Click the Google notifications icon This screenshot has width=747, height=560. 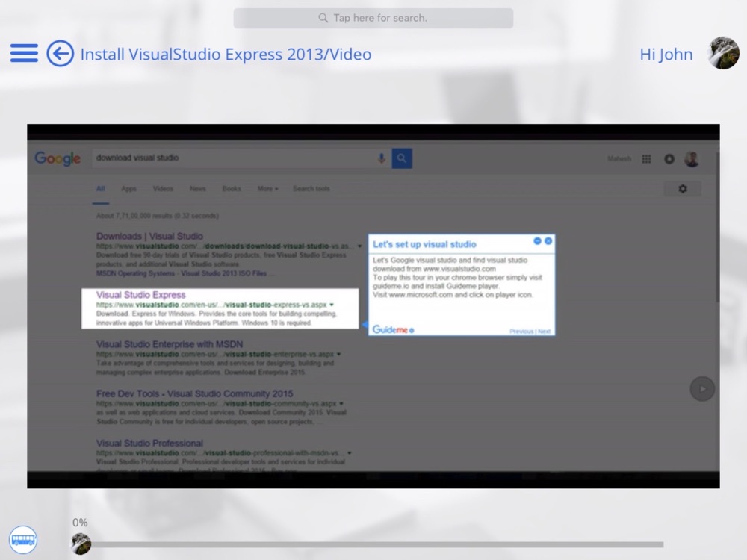669,159
